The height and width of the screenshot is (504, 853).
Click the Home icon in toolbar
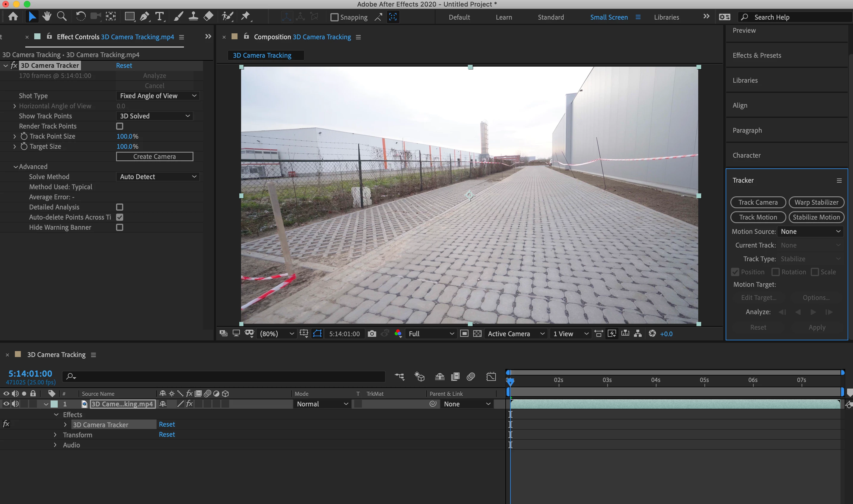(x=13, y=16)
